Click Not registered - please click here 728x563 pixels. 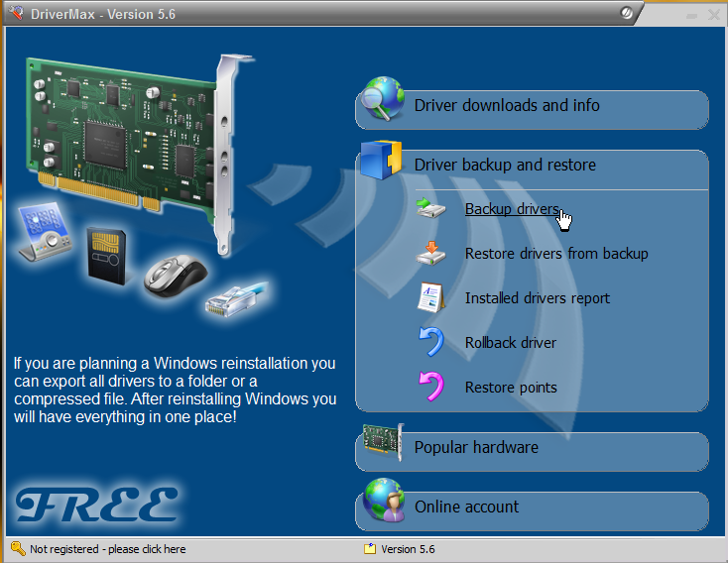coord(107,549)
